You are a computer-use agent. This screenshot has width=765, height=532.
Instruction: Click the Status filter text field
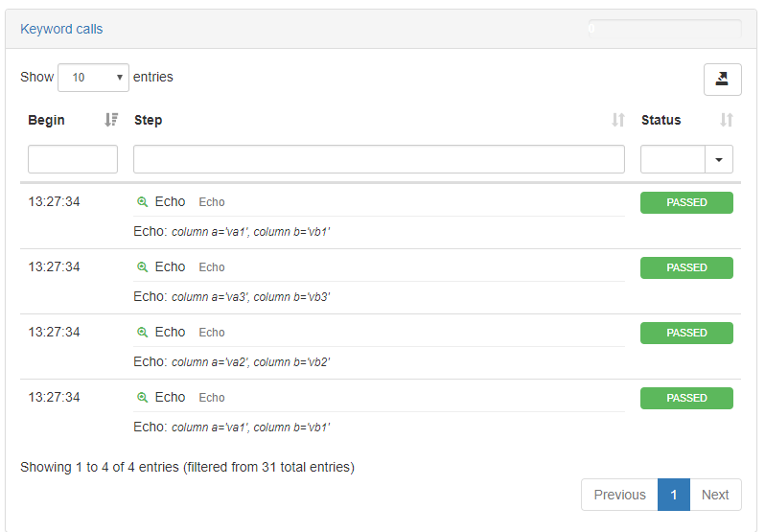tap(673, 159)
